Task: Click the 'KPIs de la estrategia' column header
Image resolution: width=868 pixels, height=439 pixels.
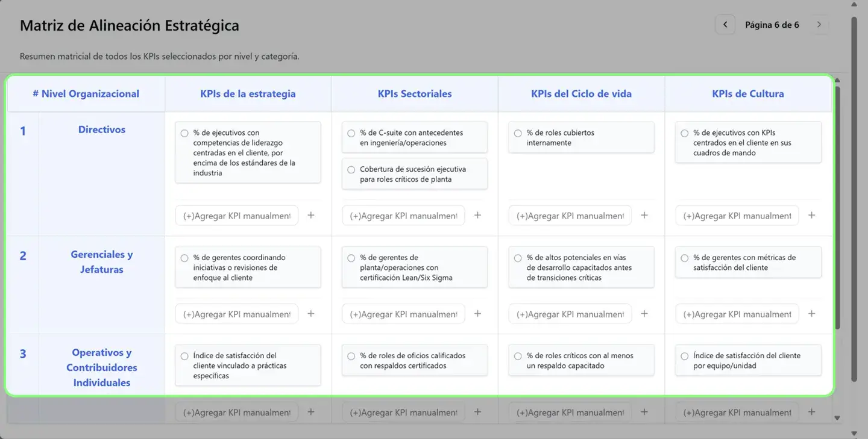Action: click(248, 93)
